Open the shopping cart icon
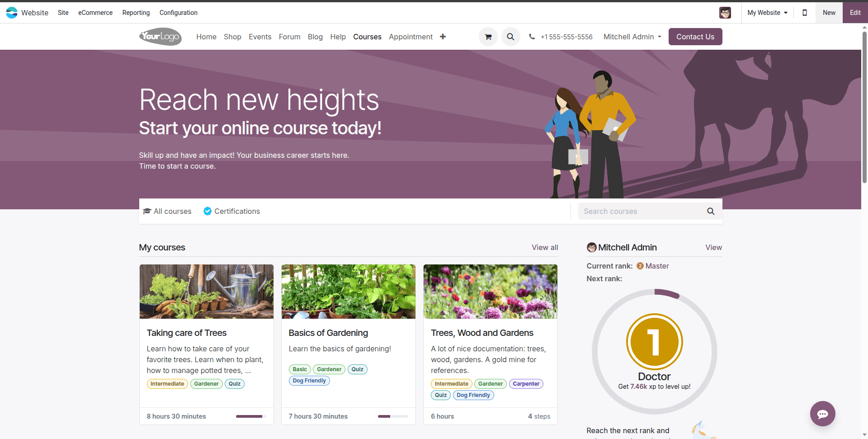This screenshot has width=868, height=439. (488, 37)
